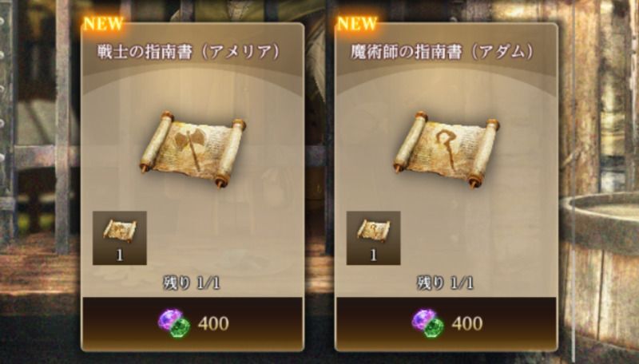Screen dimensions: 639x364
Task: Click empty panel area beside the Adam thumbnail
Action: pos(478,238)
